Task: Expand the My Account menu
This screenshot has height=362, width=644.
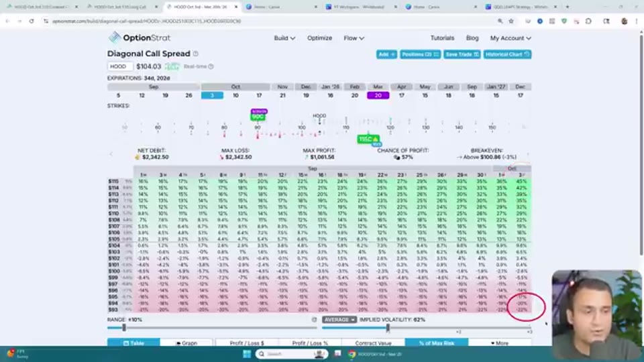Action: pyautogui.click(x=510, y=38)
